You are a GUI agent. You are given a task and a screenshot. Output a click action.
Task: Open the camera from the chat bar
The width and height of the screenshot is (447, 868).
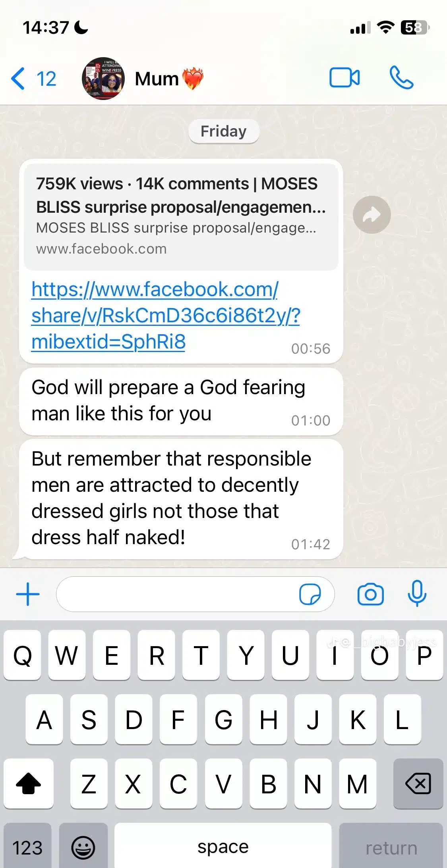[x=370, y=594]
